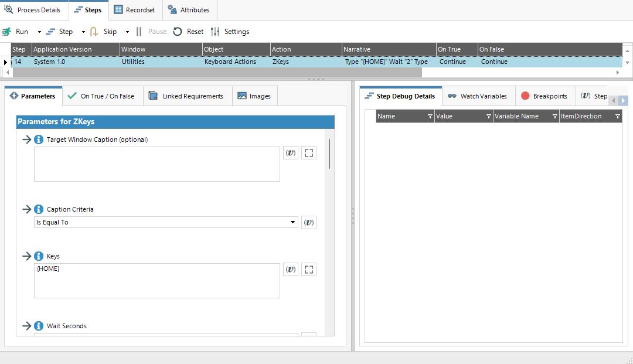Open Settings from the toolbar

click(230, 32)
